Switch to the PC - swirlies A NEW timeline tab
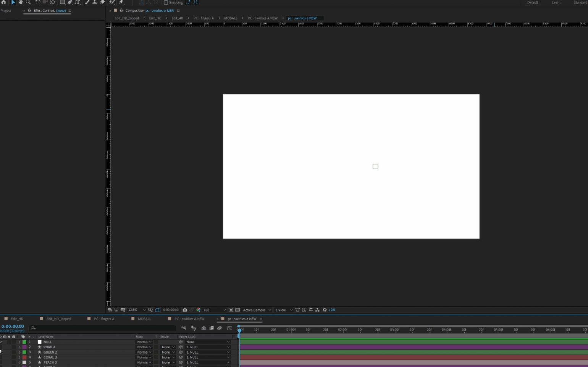Image resolution: width=588 pixels, height=367 pixels. click(x=189, y=319)
